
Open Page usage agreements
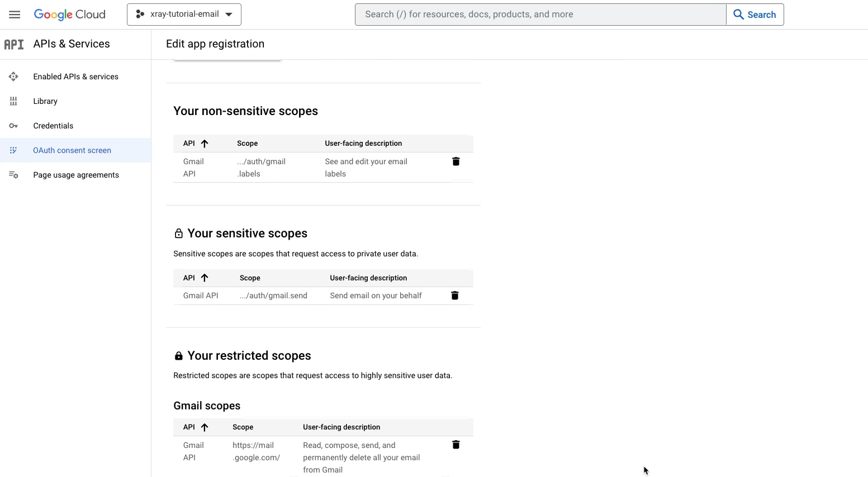coord(75,175)
